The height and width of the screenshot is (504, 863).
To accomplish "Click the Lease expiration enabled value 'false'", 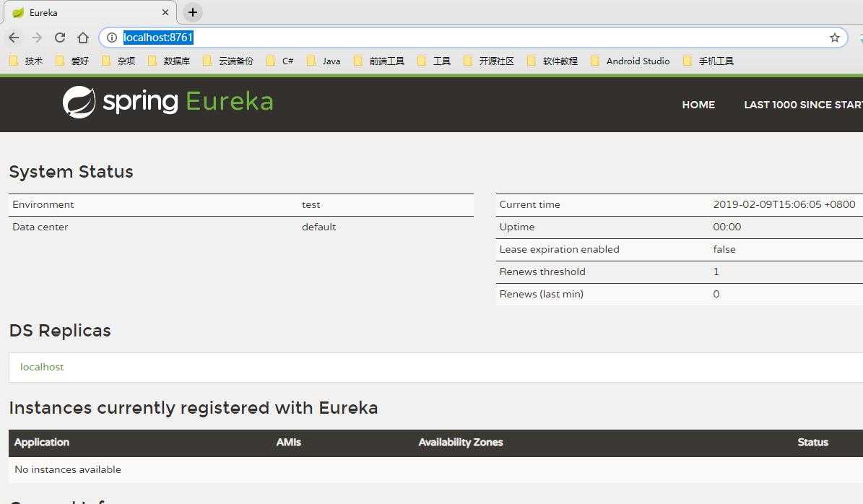I will (x=724, y=250).
